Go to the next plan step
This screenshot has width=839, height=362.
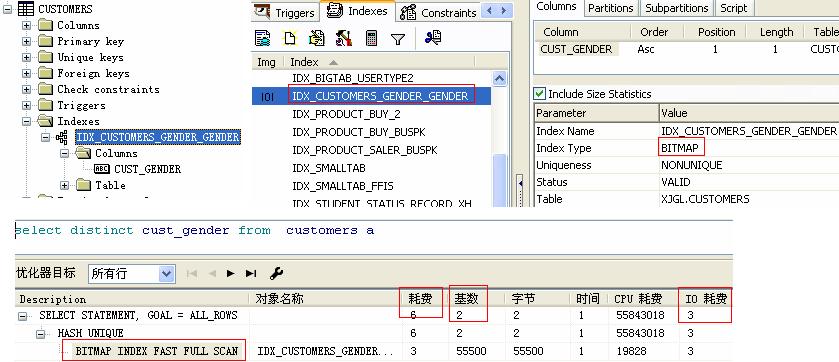pos(231,274)
